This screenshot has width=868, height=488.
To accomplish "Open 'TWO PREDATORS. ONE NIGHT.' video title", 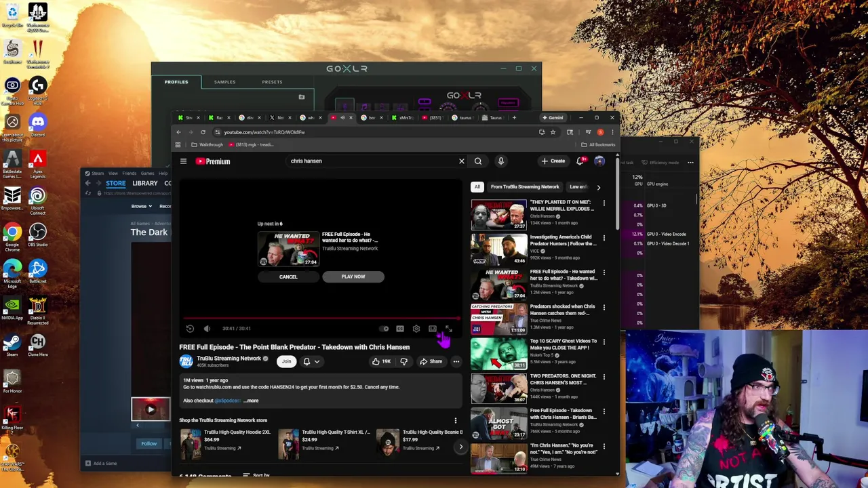I will (563, 379).
